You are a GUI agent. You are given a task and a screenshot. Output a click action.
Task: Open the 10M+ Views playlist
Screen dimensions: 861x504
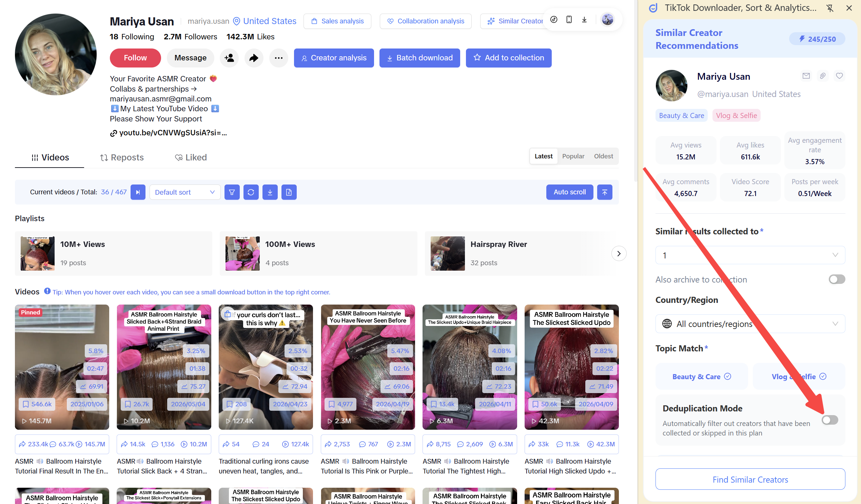tap(114, 254)
